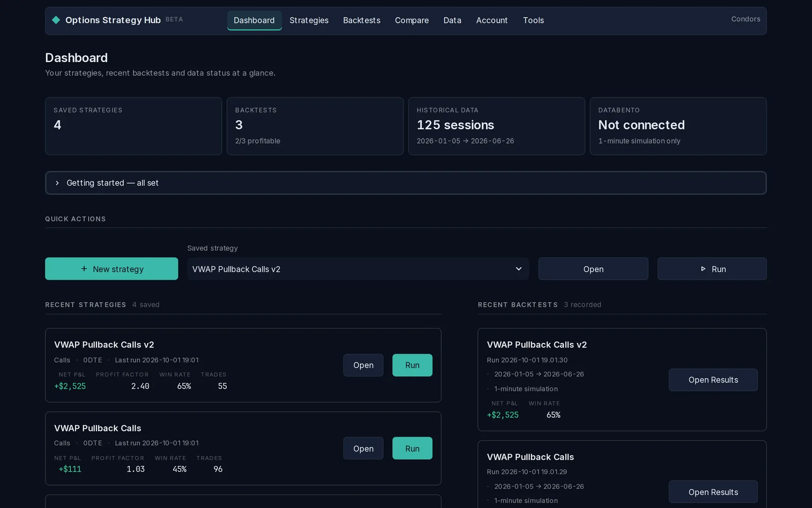Open the VWAP Pullback Calls v2 strategy card
Screen dimensions: 812x508
363,365
